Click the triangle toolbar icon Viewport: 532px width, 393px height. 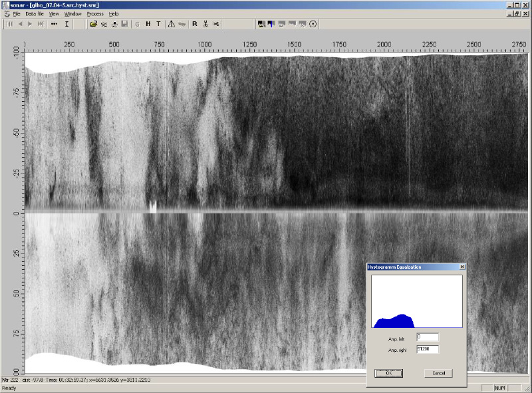coord(172,24)
